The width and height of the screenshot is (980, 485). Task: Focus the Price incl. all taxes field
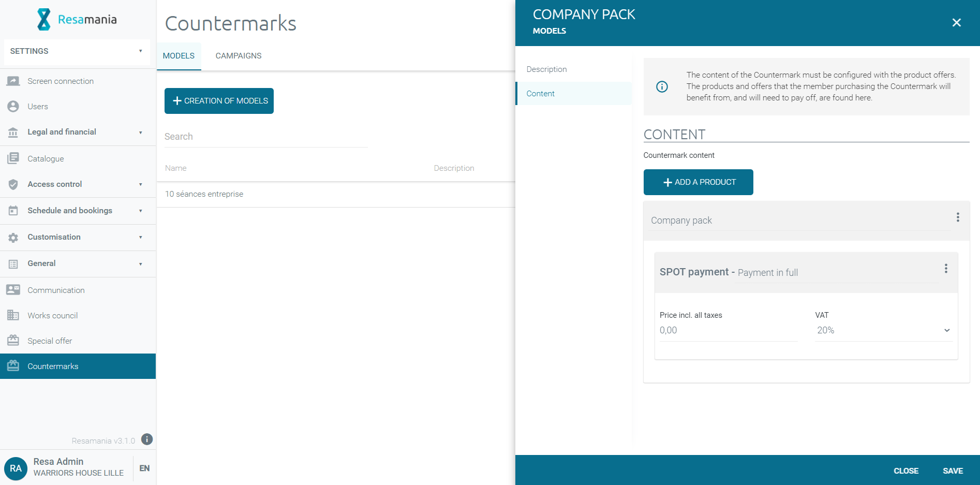pos(728,330)
